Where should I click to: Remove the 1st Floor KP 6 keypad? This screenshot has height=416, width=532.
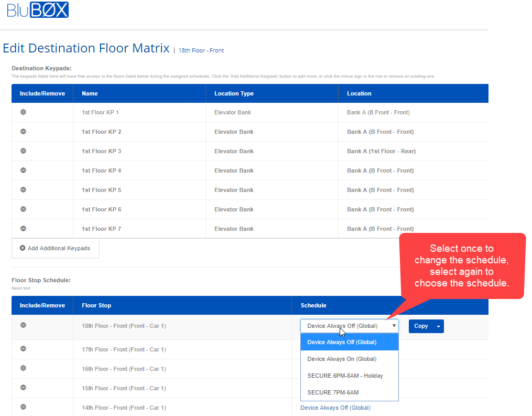[x=23, y=209]
